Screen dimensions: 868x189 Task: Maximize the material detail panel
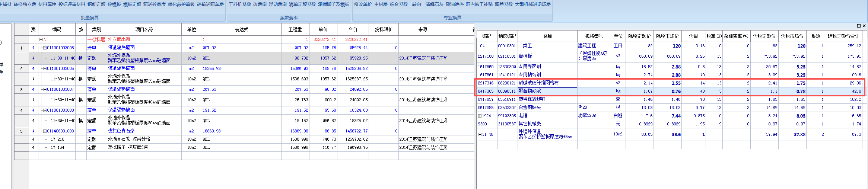pos(859,26)
